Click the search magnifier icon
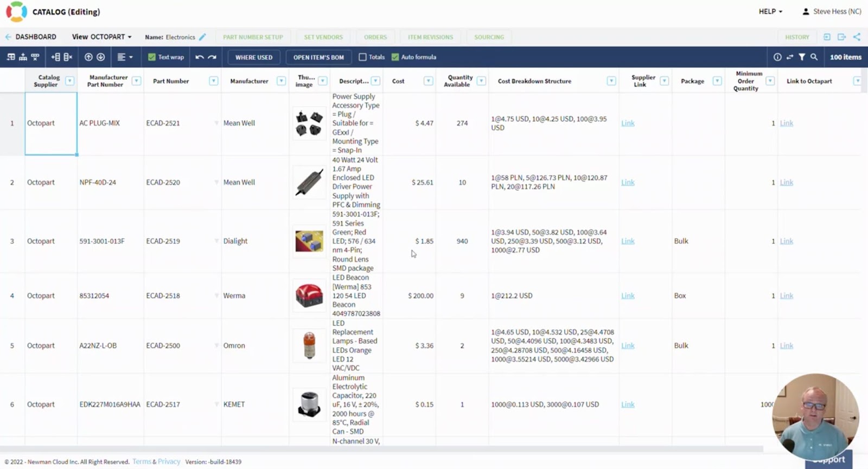Viewport: 868px width, 469px height. (x=814, y=57)
